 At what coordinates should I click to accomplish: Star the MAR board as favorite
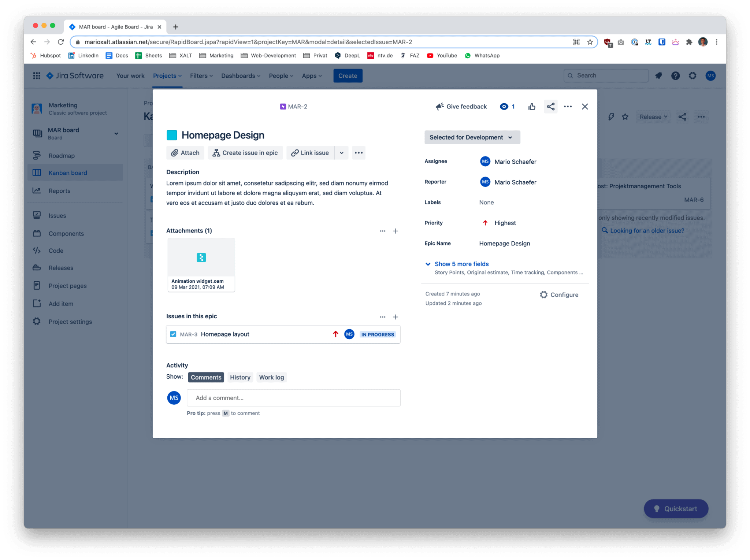[x=625, y=116]
